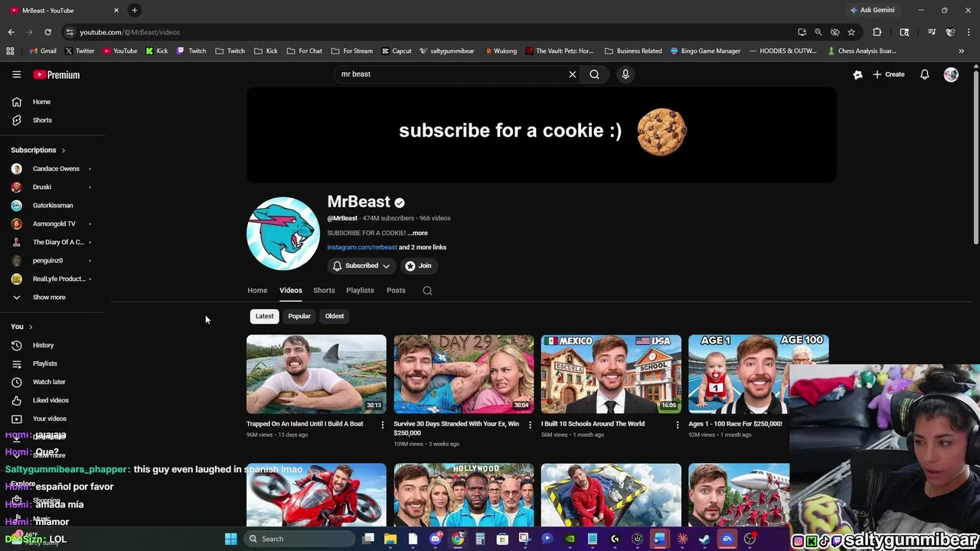Open File Explorer from the taskbar
This screenshot has height=551, width=980.
[x=390, y=539]
